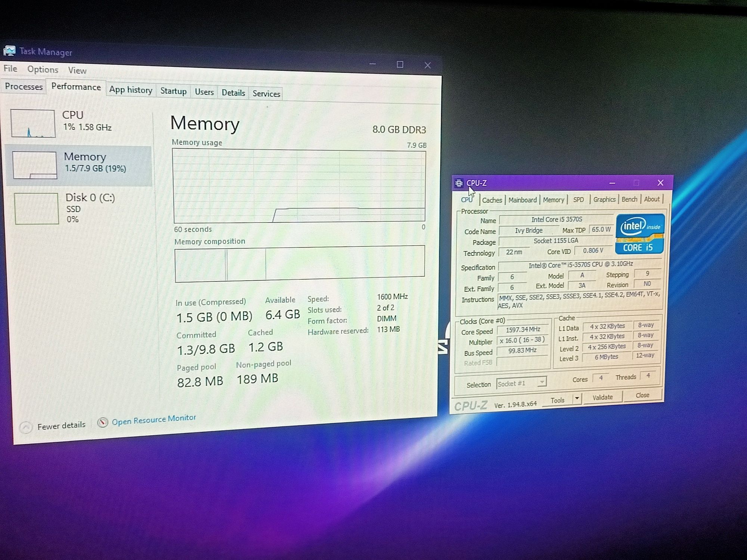The image size is (747, 560).
Task: Close the Task Manager window
Action: click(x=428, y=65)
